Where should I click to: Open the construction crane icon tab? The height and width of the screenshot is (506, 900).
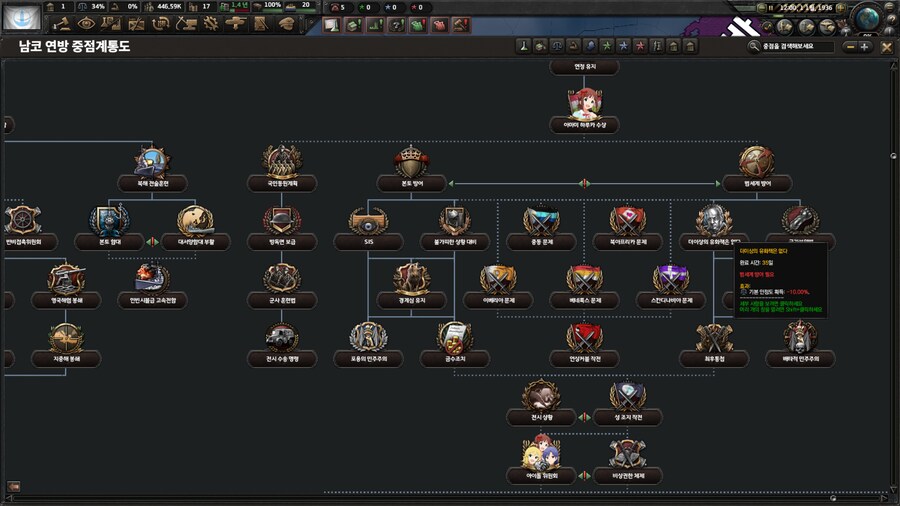tap(136, 23)
